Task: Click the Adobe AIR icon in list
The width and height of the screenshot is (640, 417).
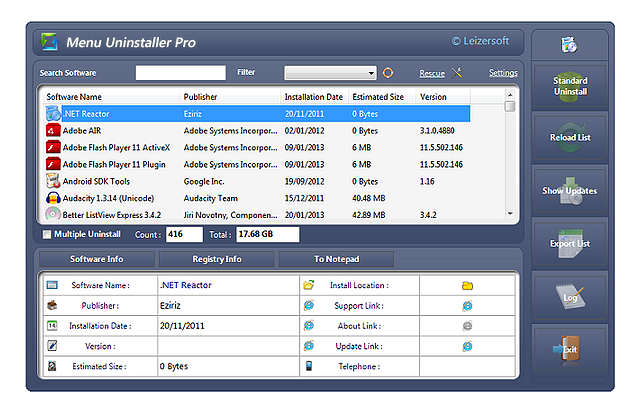Action: pyautogui.click(x=53, y=131)
